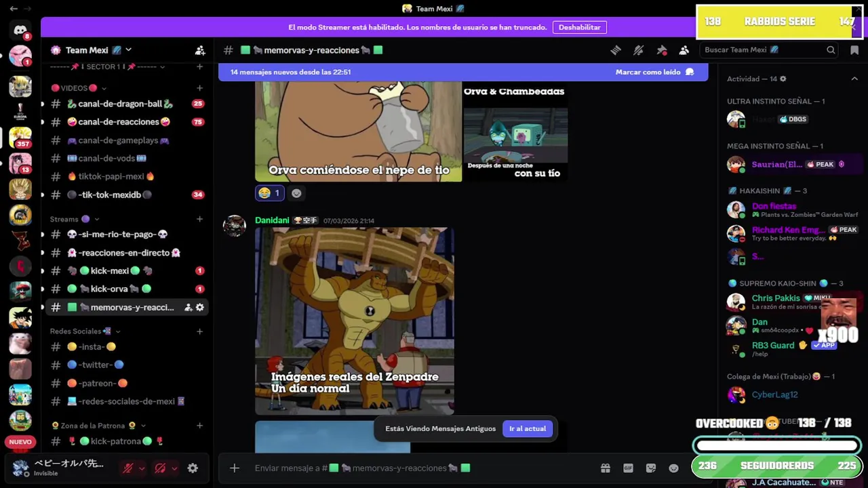The image size is (868, 488).
Task: Open the emoji picker in message bar
Action: pos(673,468)
